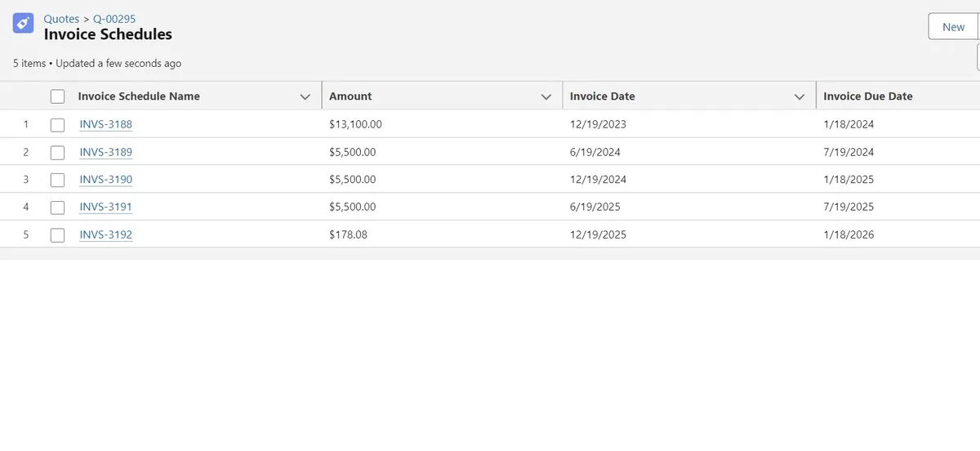This screenshot has width=980, height=451.
Task: Open invoice schedule INVS-3192
Action: click(x=105, y=234)
